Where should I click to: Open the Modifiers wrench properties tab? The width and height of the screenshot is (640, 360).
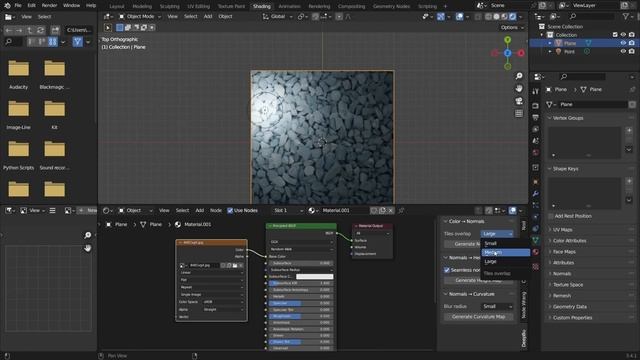(x=536, y=193)
